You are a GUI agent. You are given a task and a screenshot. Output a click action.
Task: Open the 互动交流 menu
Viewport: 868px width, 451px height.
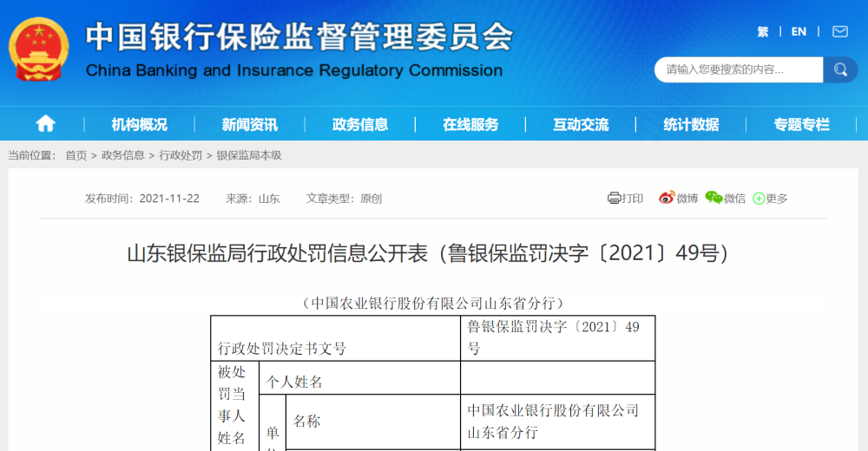coord(581,125)
